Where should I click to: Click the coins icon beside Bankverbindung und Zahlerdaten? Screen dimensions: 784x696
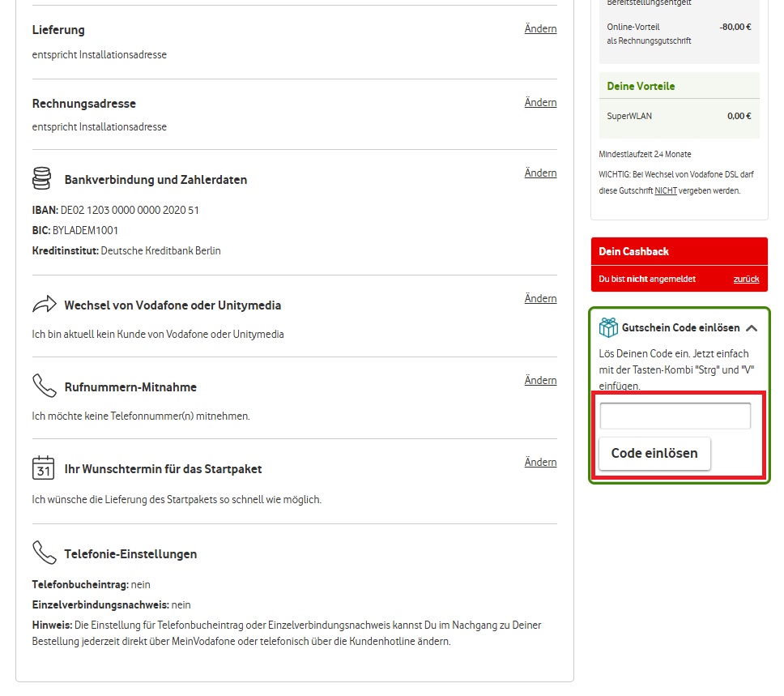click(43, 179)
